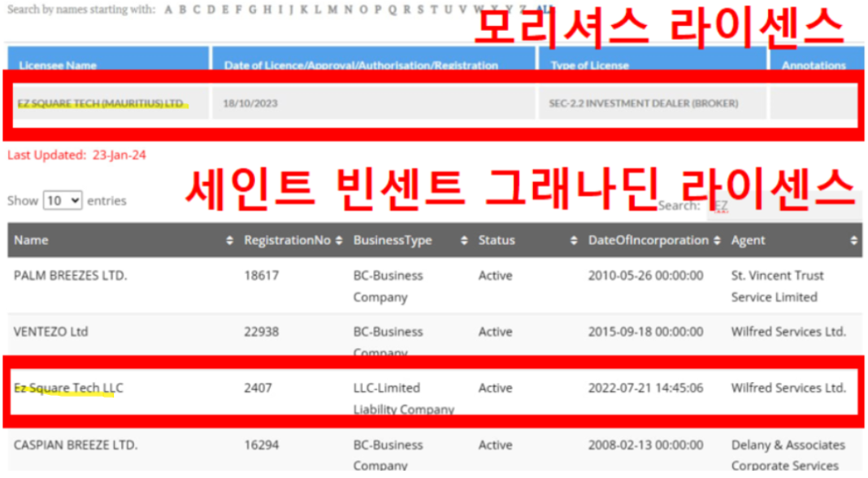The image size is (868, 478).
Task: Click the Status column sort arrows
Action: click(x=574, y=241)
